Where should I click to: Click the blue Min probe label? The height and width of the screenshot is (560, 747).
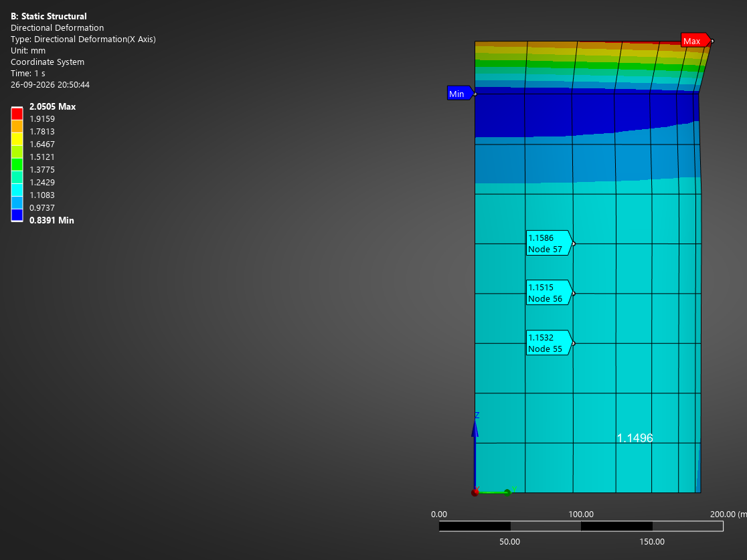(x=461, y=94)
